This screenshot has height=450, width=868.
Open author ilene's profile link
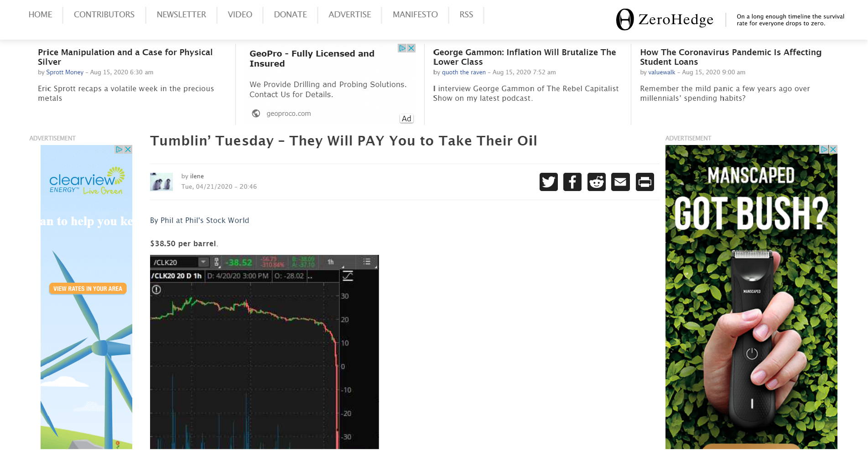[x=197, y=176]
